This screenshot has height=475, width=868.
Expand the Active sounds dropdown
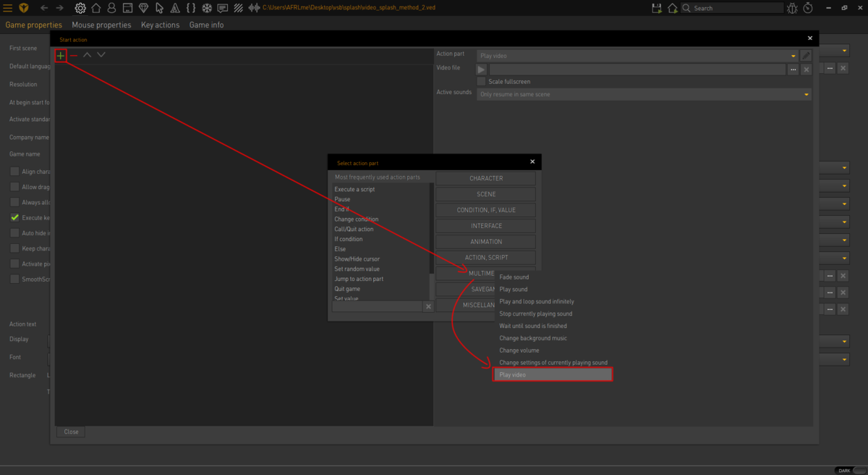[807, 95]
